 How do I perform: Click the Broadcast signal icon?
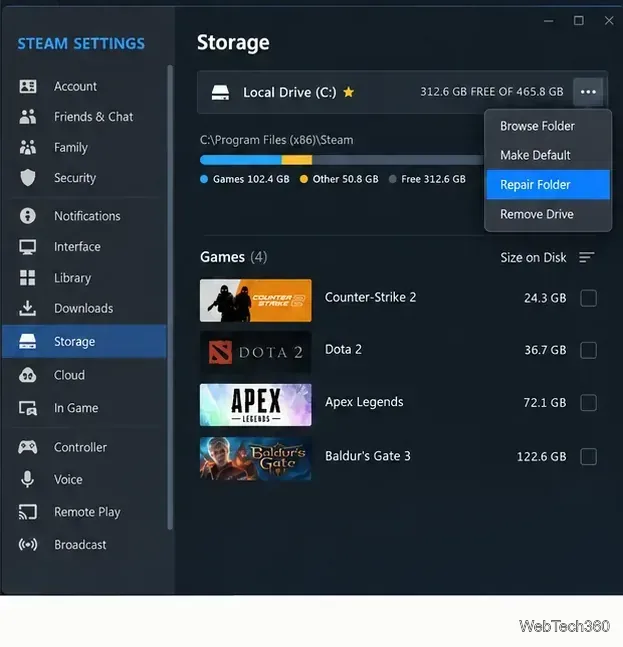pos(28,545)
